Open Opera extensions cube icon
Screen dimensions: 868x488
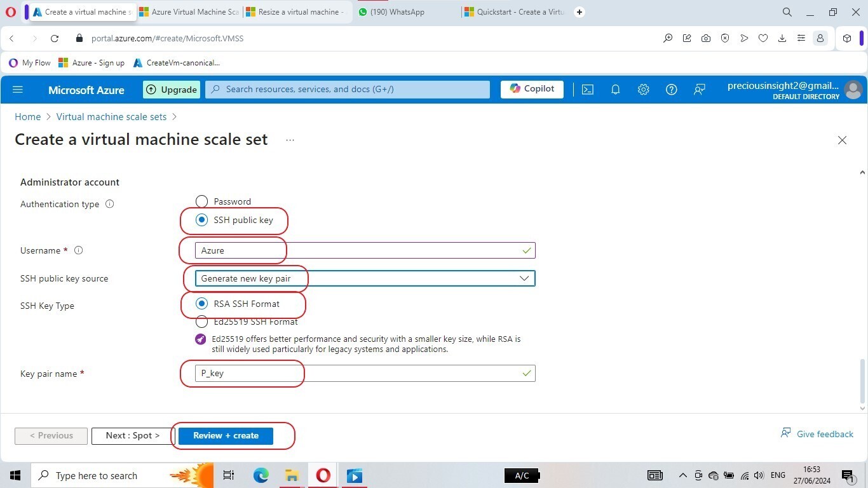(847, 38)
